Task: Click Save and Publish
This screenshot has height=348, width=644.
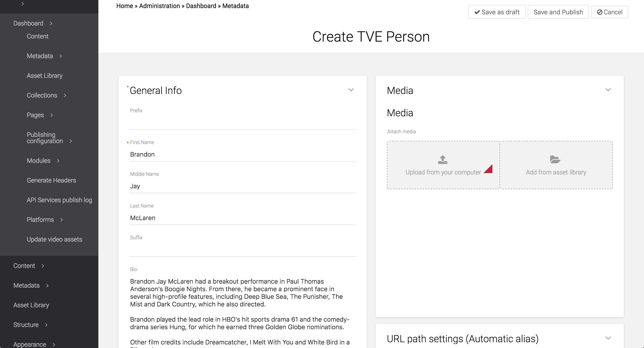Action: click(x=558, y=12)
